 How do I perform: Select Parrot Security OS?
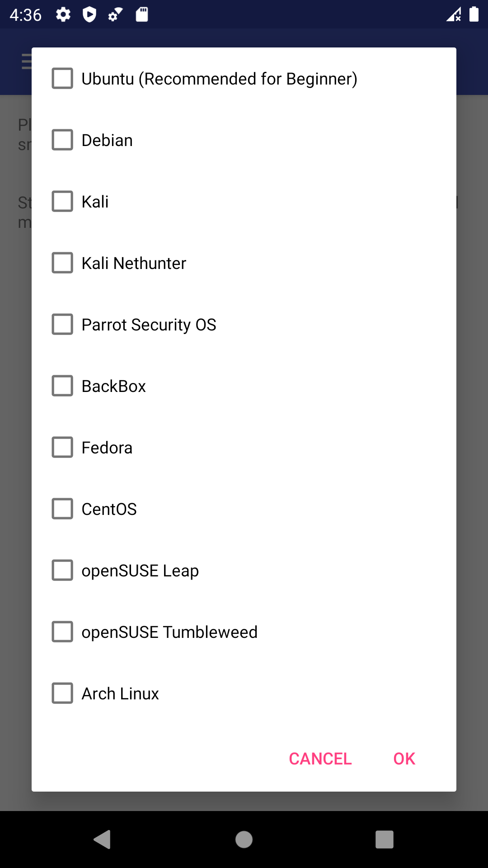63,324
